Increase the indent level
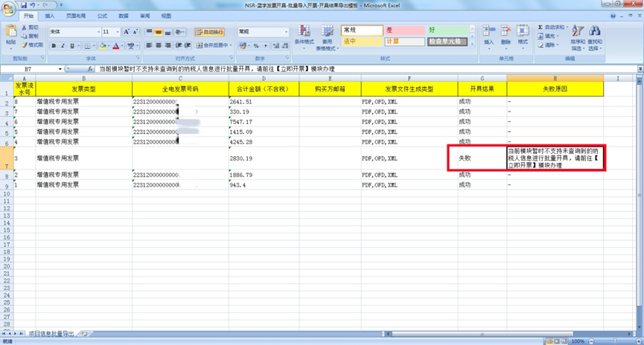The image size is (644, 345). pos(188,45)
